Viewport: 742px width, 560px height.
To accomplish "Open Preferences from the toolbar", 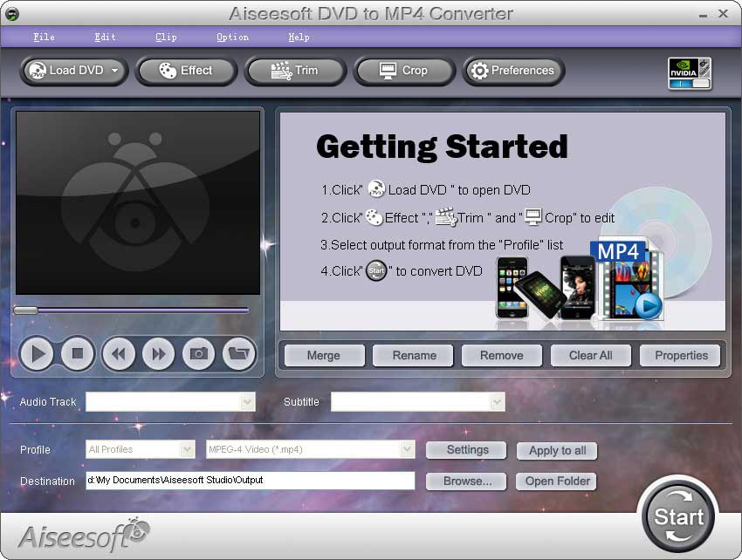I will (x=513, y=71).
